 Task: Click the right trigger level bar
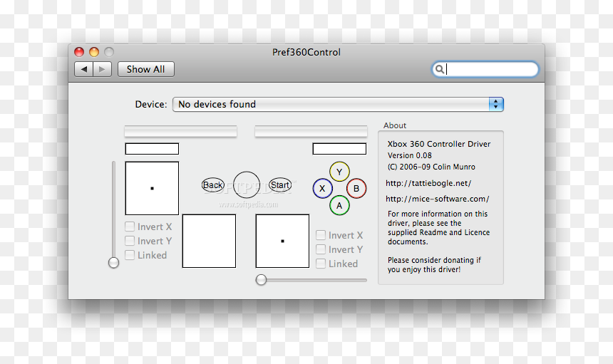coord(311,131)
